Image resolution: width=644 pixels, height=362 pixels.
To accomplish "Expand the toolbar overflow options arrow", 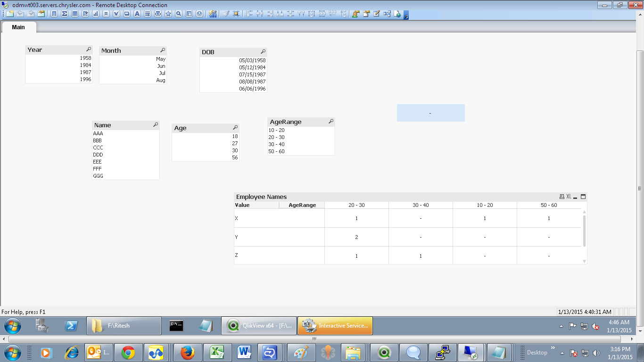I will coord(406,16).
